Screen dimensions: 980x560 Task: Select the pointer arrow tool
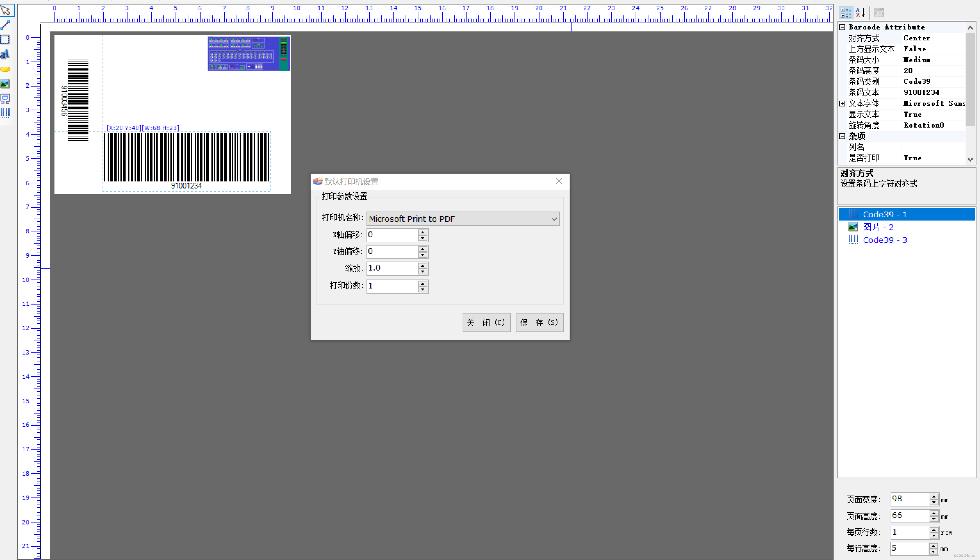(6, 10)
